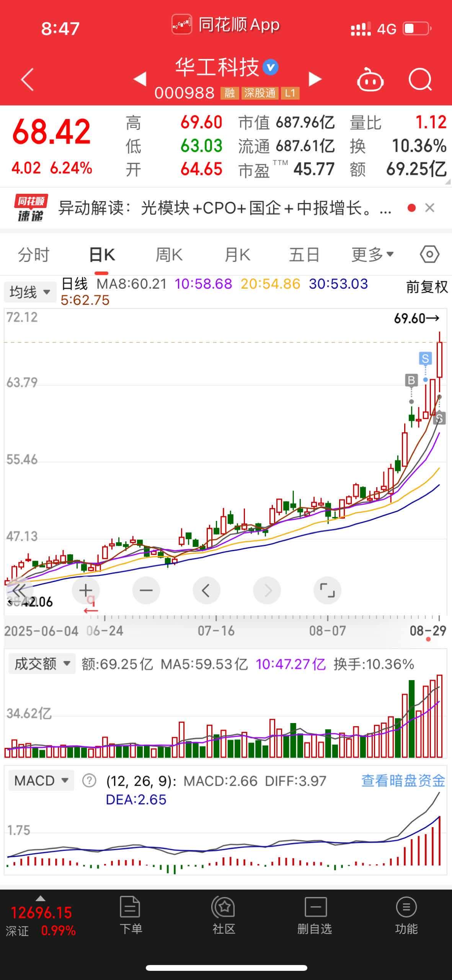The image size is (452, 980).
Task: Tap the blue verified badge
Action: point(271,67)
